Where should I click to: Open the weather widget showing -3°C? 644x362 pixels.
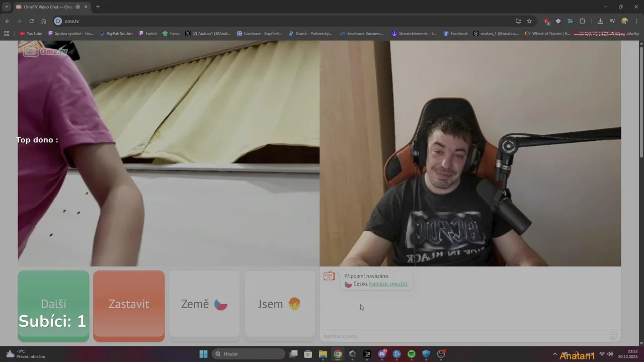pyautogui.click(x=25, y=354)
